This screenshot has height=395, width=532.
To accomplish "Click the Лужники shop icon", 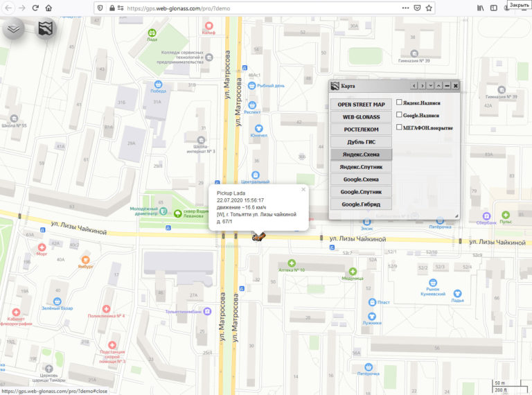I will click(x=372, y=316).
